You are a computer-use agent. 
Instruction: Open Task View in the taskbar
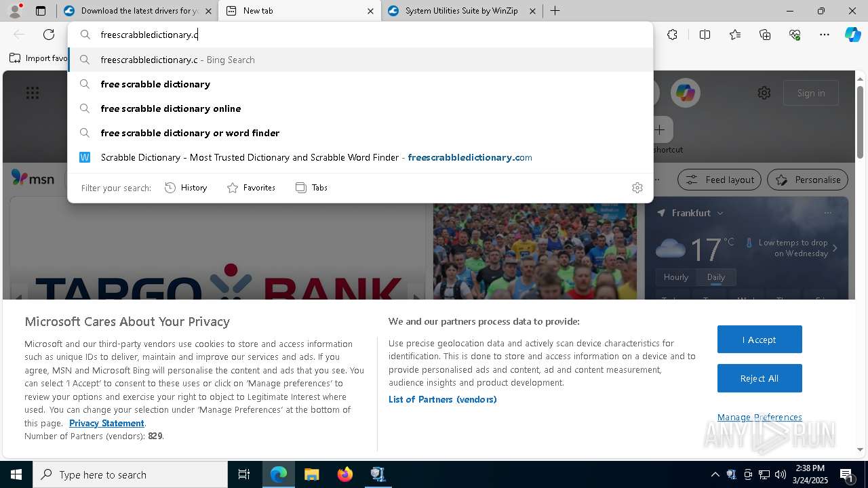[x=244, y=474]
